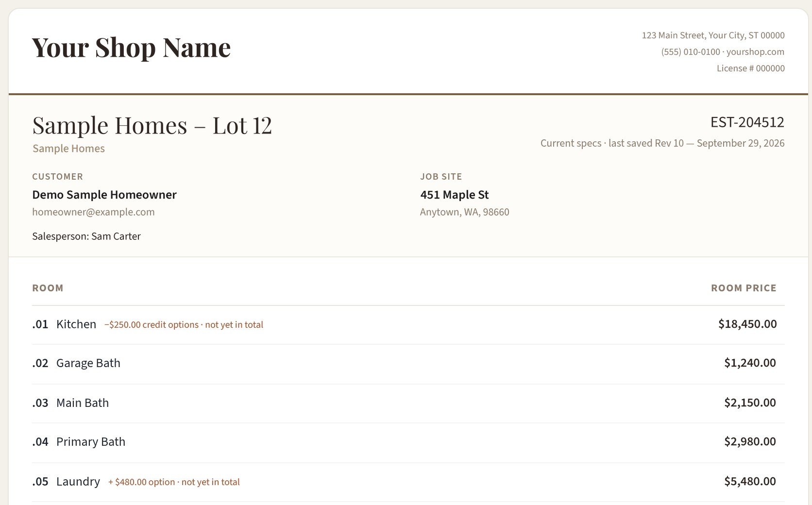The image size is (812, 505).
Task: Click the ROOM PRICE column header
Action: pyautogui.click(x=744, y=288)
